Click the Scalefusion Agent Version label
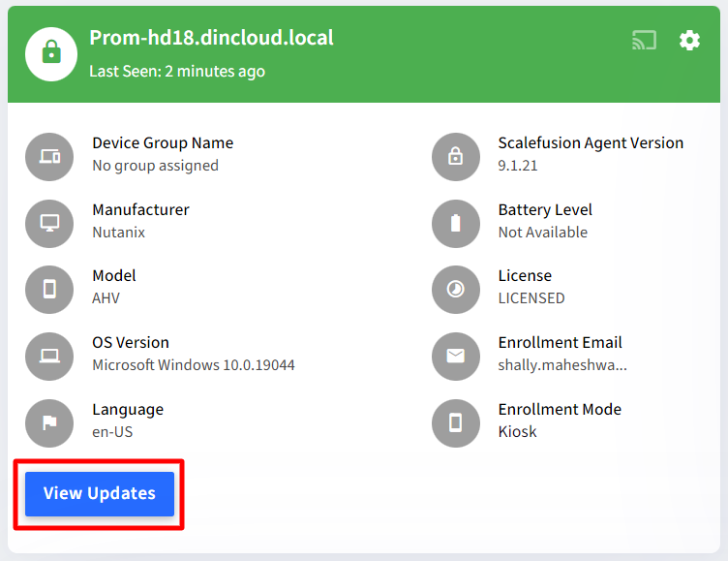The image size is (728, 561). click(x=591, y=143)
